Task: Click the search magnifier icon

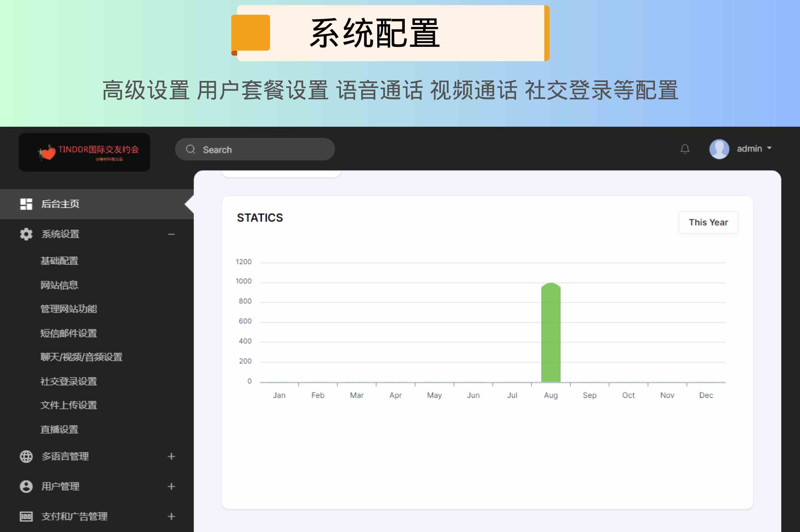Action: (190, 149)
